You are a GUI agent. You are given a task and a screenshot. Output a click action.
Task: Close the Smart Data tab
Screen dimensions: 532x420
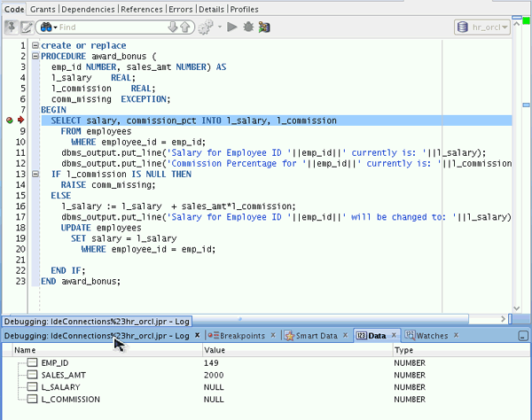344,336
